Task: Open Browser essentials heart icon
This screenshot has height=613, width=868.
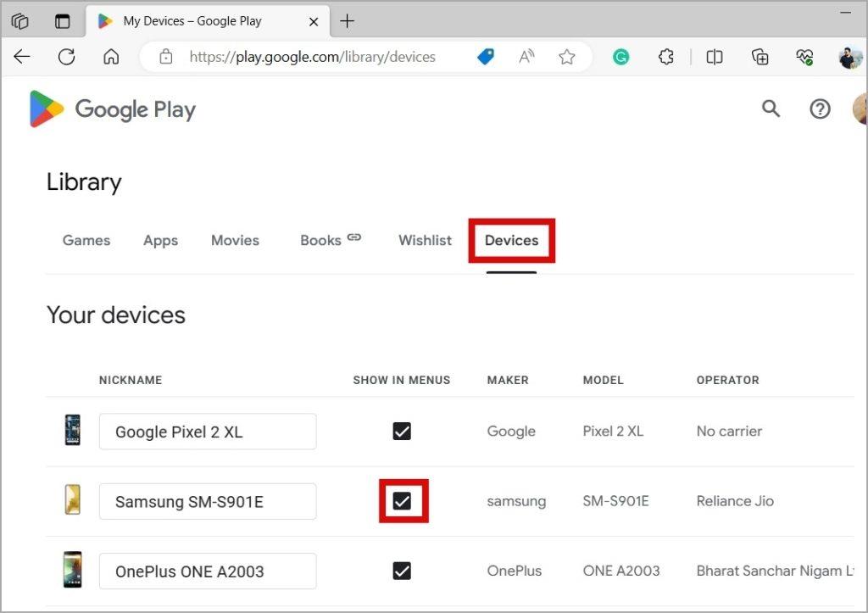Action: (804, 57)
